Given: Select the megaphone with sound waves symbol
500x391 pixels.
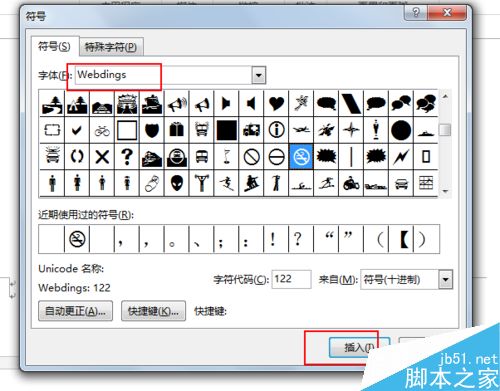Looking at the screenshot, I should click(x=177, y=104).
